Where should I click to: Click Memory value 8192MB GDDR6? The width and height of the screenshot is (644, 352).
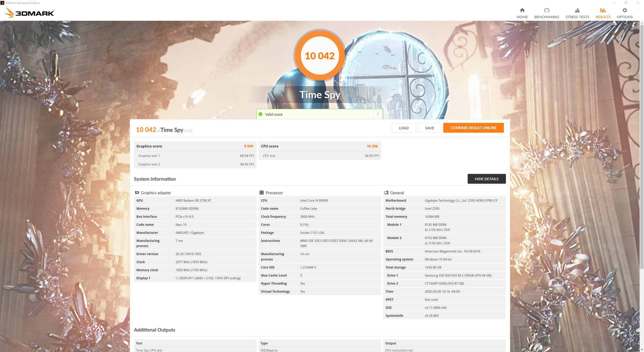(x=187, y=208)
